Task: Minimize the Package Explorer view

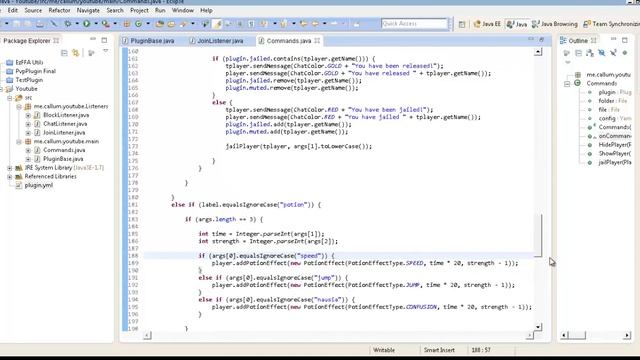Action: coord(93,40)
